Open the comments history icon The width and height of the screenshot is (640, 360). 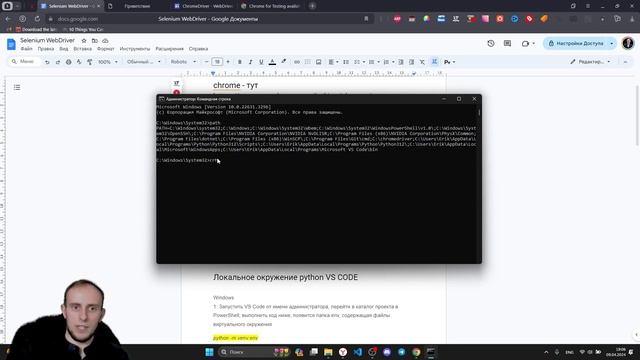[507, 43]
